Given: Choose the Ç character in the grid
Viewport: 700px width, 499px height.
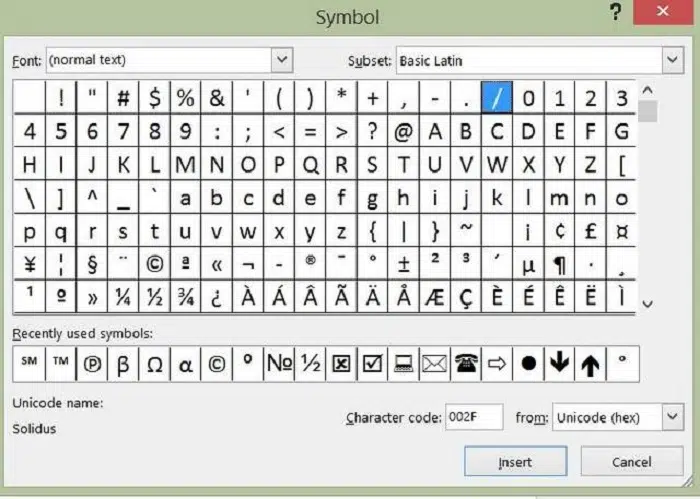Looking at the screenshot, I should point(466,297).
